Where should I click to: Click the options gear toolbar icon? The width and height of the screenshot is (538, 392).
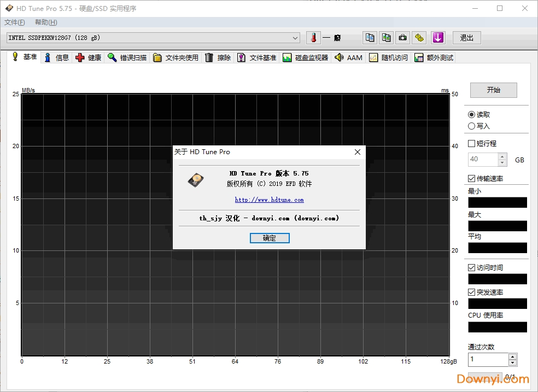pyautogui.click(x=419, y=38)
